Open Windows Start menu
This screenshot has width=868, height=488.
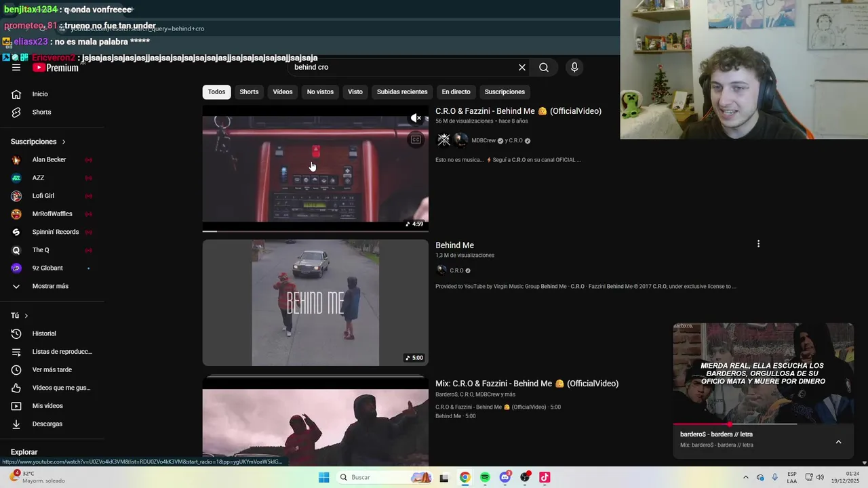pos(324,477)
